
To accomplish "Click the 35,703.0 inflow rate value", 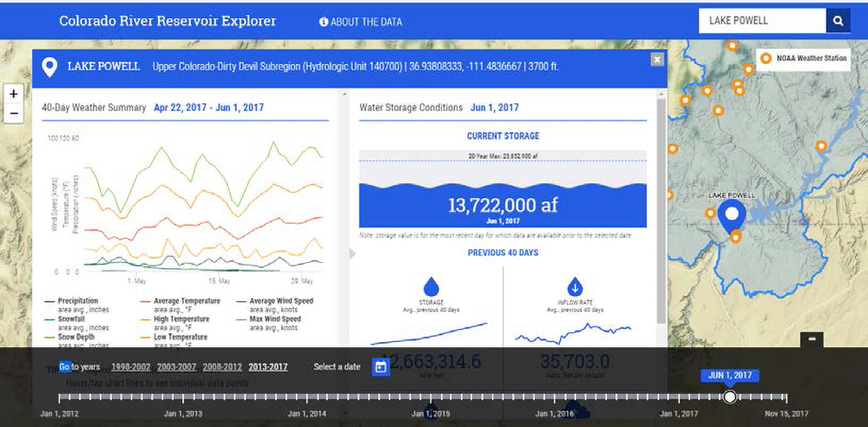I will coord(575,362).
